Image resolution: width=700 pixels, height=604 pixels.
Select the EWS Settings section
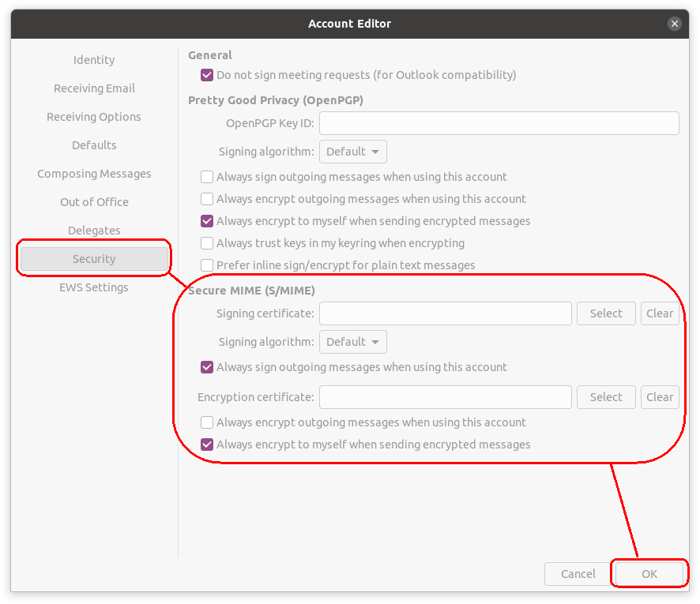pyautogui.click(x=94, y=287)
